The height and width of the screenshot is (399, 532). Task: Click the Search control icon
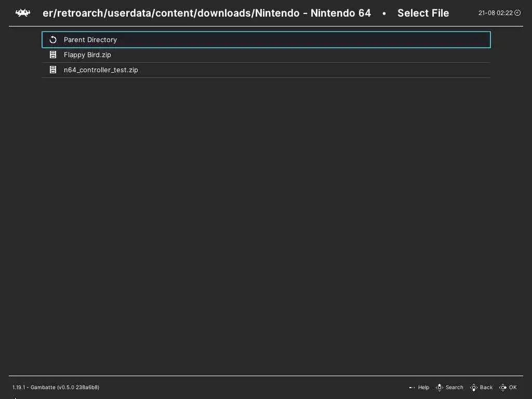pyautogui.click(x=440, y=388)
